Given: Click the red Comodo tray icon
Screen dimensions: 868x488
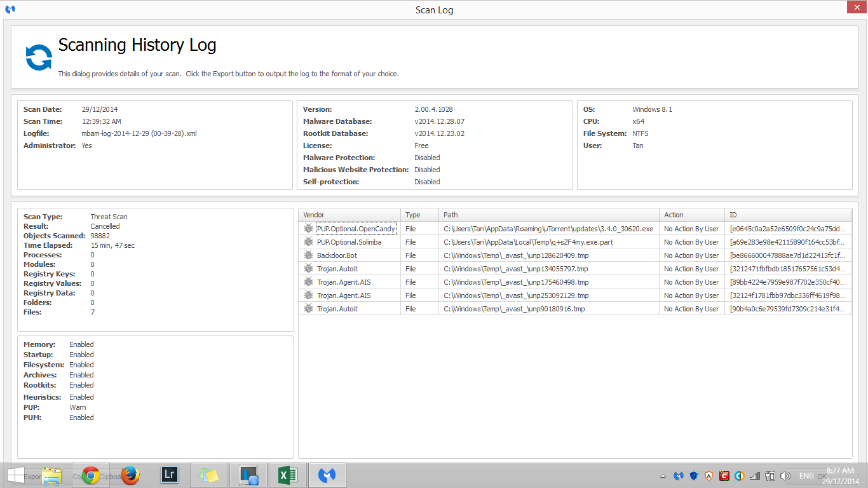Looking at the screenshot, I should (x=724, y=476).
